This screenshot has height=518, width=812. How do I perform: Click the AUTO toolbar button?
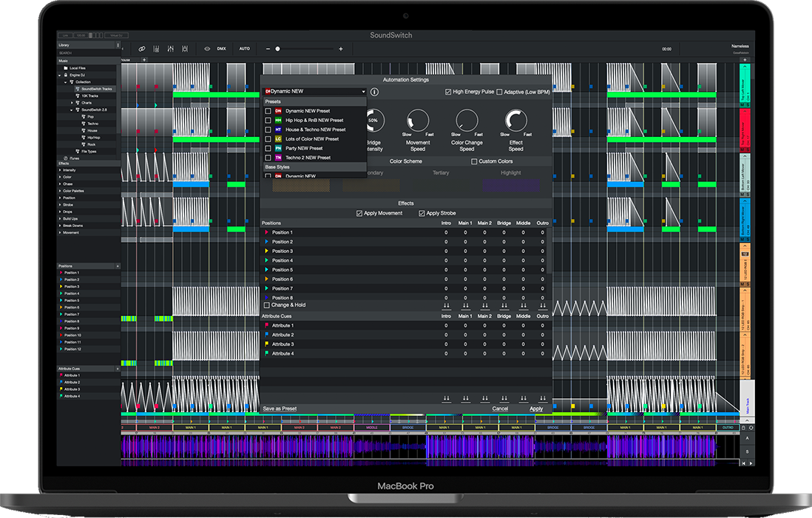coord(245,49)
